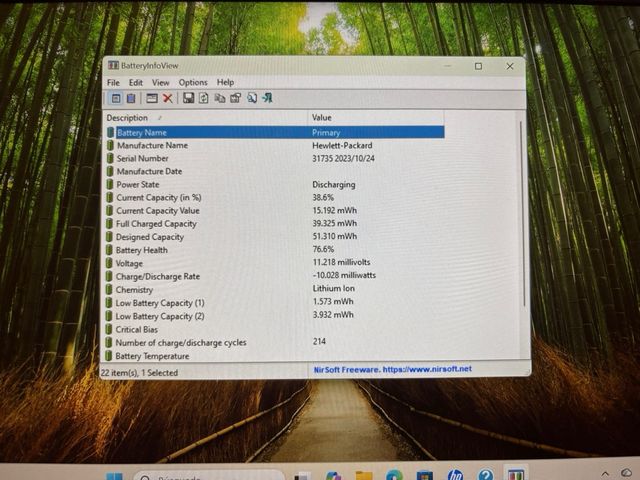This screenshot has width=640, height=480.
Task: Maximize the BatteryInfoView window
Action: point(478,66)
